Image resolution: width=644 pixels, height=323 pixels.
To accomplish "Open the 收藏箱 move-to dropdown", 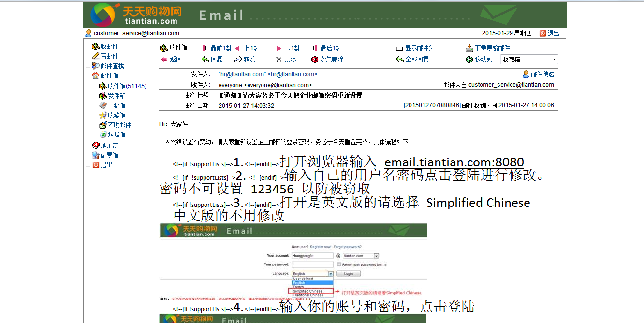I will [x=529, y=59].
